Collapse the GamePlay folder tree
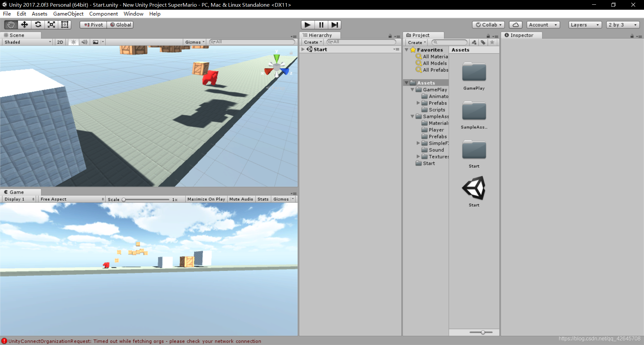The height and width of the screenshot is (345, 644). pyautogui.click(x=412, y=90)
